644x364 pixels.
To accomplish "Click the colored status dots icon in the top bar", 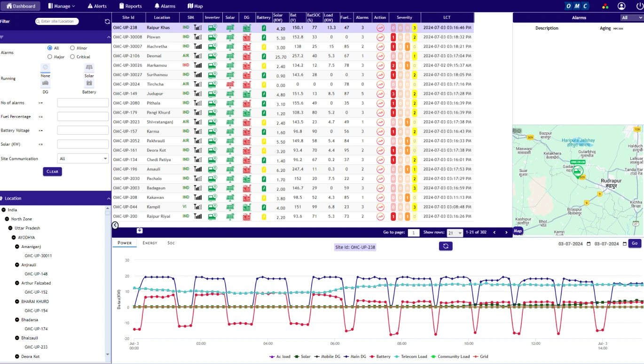I will [x=605, y=6].
